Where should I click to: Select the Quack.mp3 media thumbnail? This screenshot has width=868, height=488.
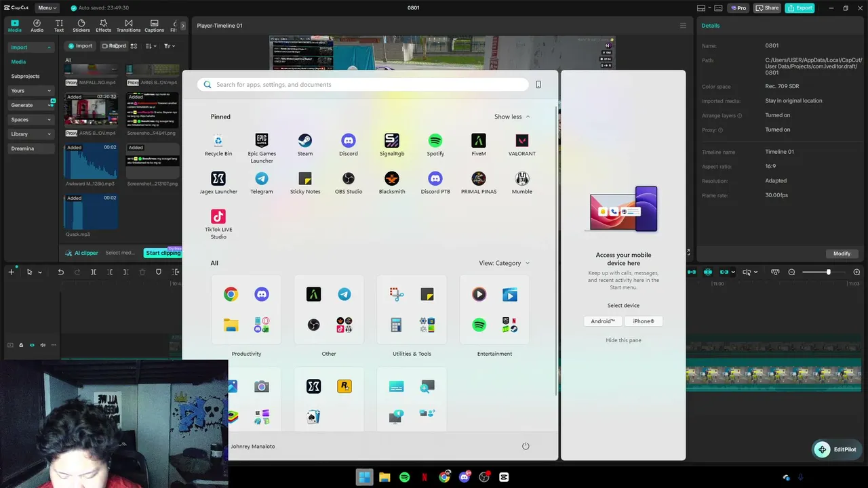(x=91, y=211)
